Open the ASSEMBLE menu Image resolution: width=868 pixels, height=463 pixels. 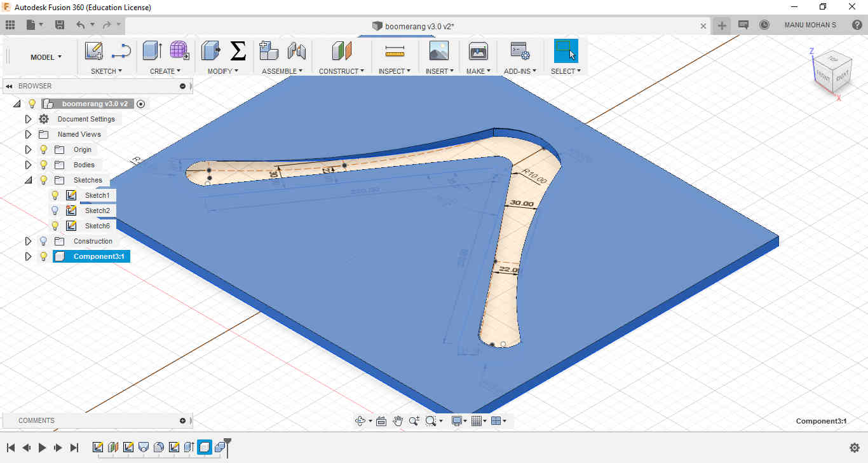click(282, 71)
